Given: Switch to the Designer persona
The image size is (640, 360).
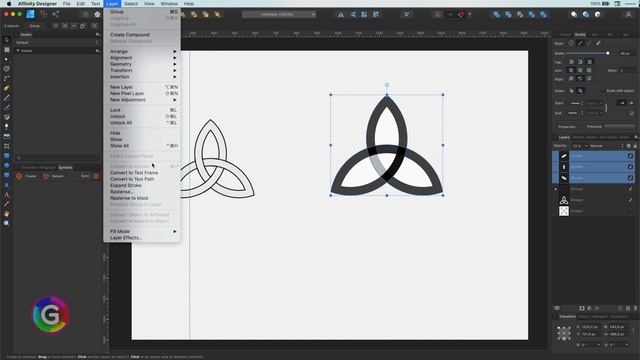Looking at the screenshot, I should click(x=31, y=14).
